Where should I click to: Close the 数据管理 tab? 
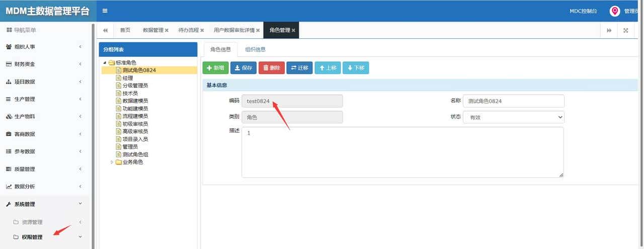pyautogui.click(x=167, y=30)
